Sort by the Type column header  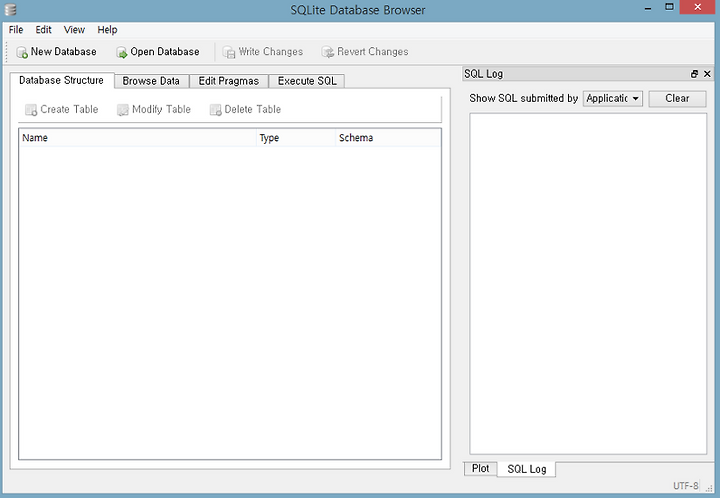pos(296,138)
